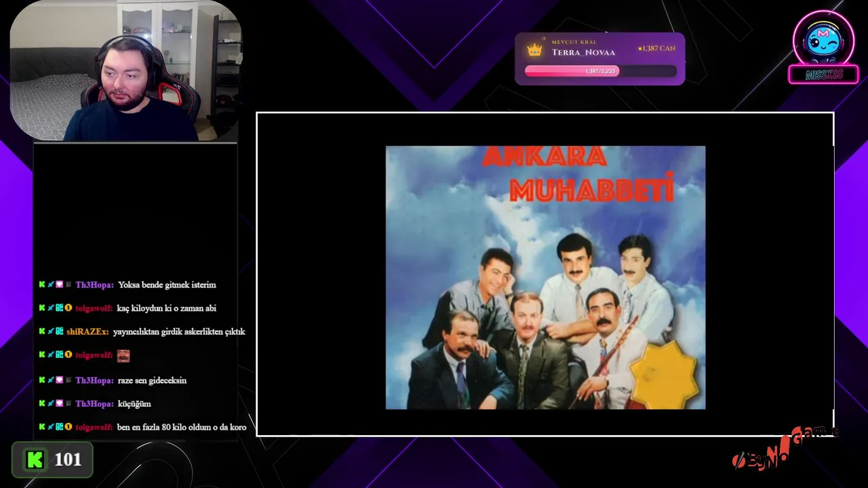Click the message 'küçüğüm'

click(x=134, y=404)
